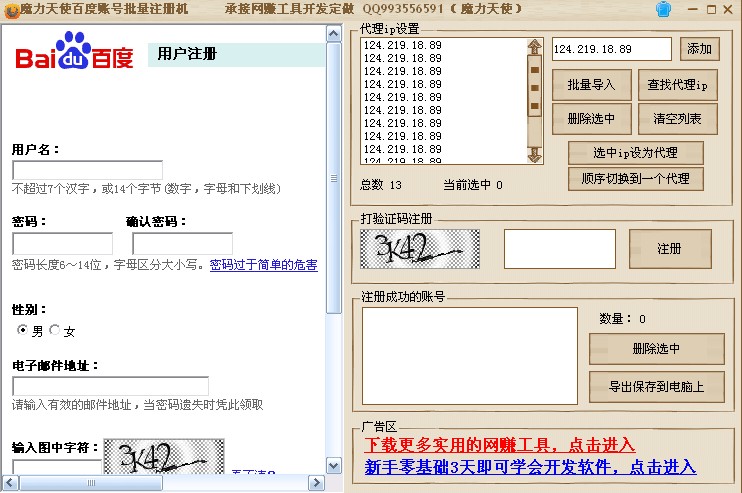Click the 清空列表 button
Screen dimensions: 742x493
point(677,119)
